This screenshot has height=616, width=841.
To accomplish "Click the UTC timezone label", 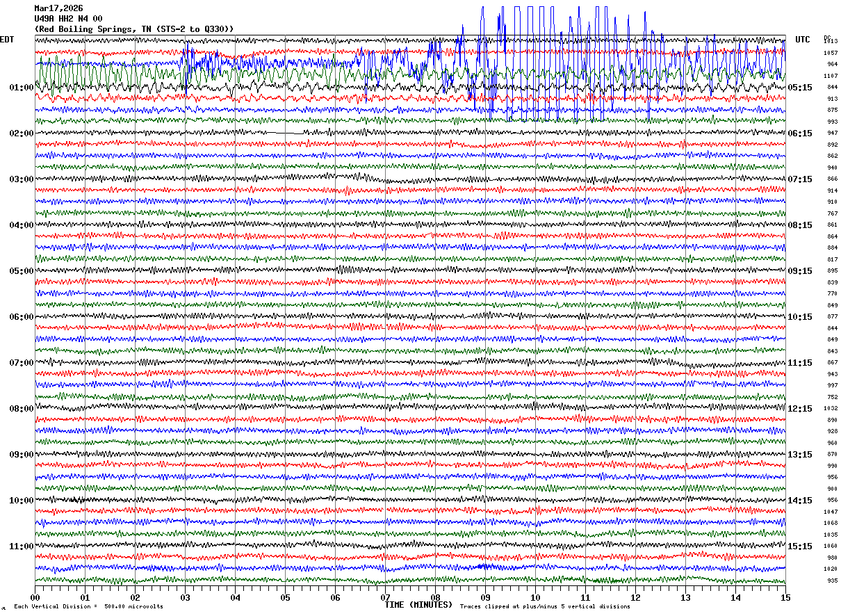I will (x=803, y=40).
